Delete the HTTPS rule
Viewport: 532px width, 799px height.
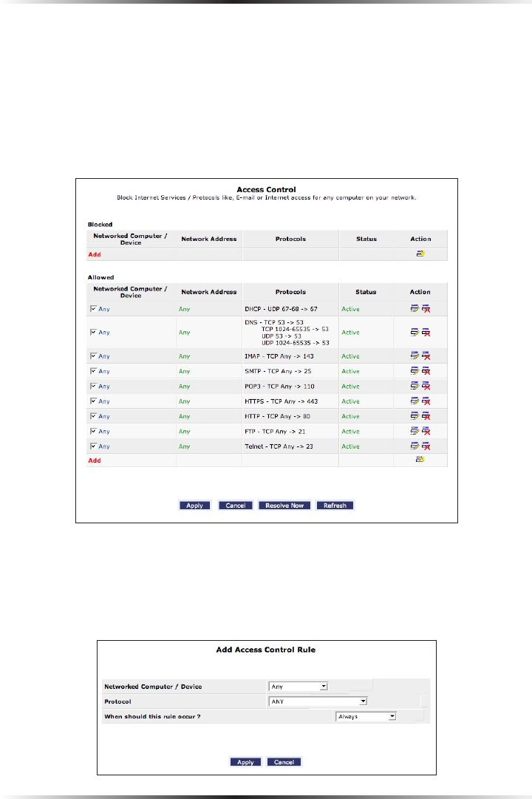click(x=426, y=401)
